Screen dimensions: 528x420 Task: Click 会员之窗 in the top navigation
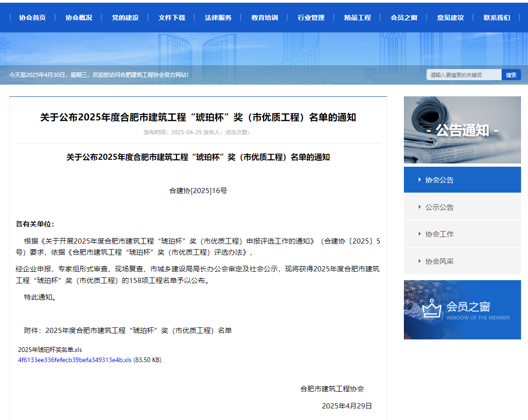point(404,18)
